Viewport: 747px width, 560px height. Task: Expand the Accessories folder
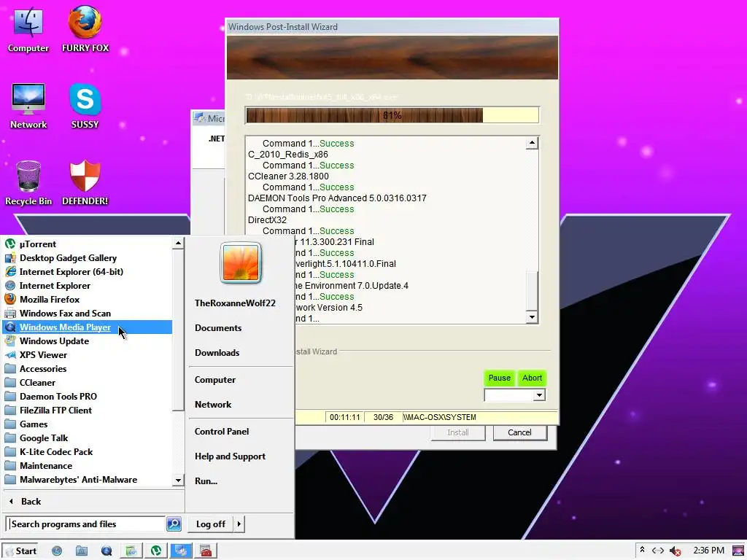[x=88, y=368]
